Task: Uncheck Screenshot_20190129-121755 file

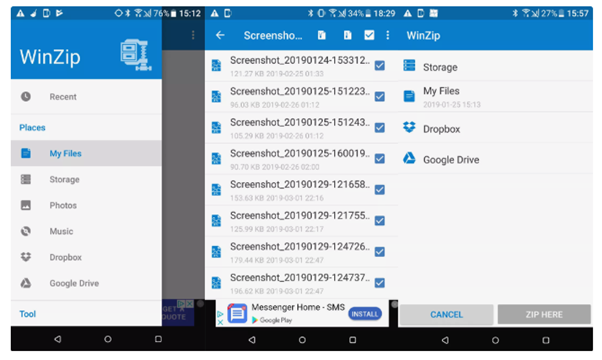Action: pyautogui.click(x=380, y=221)
